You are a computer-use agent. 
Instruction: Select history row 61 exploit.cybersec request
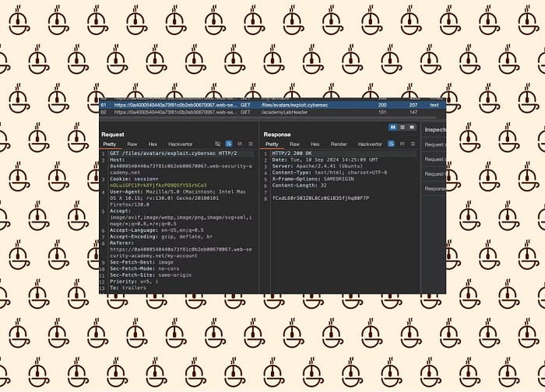(x=272, y=105)
